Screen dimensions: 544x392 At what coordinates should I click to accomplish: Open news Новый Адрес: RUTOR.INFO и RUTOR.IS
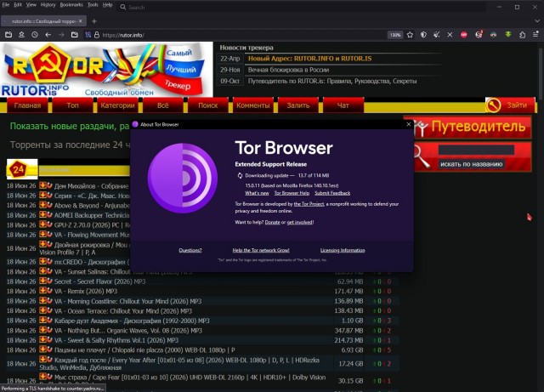[x=309, y=59]
